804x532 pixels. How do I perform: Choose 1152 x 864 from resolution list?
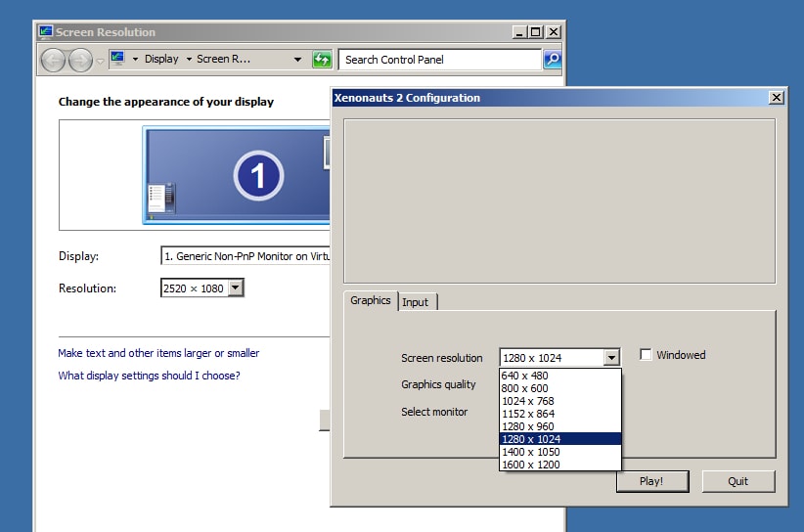[559, 414]
